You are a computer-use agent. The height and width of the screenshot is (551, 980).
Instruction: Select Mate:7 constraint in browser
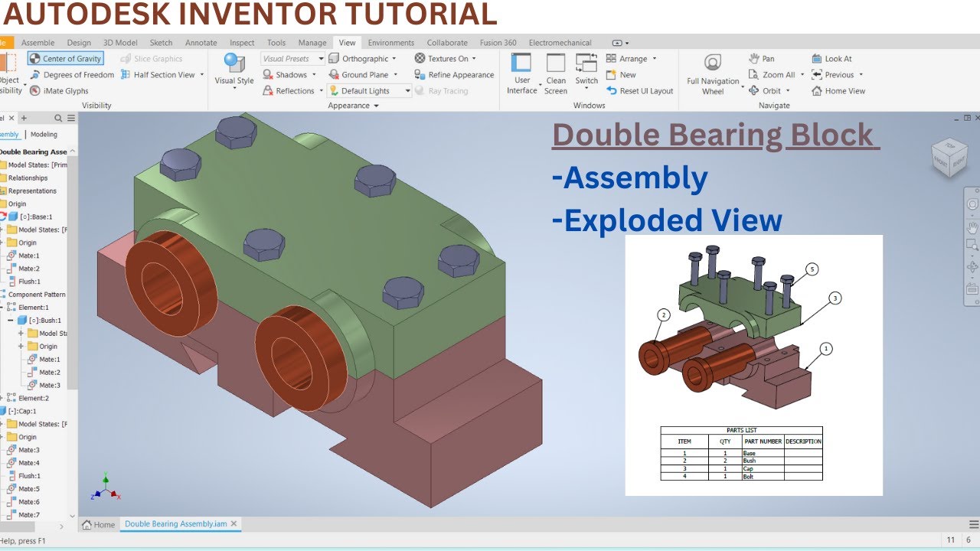point(29,515)
